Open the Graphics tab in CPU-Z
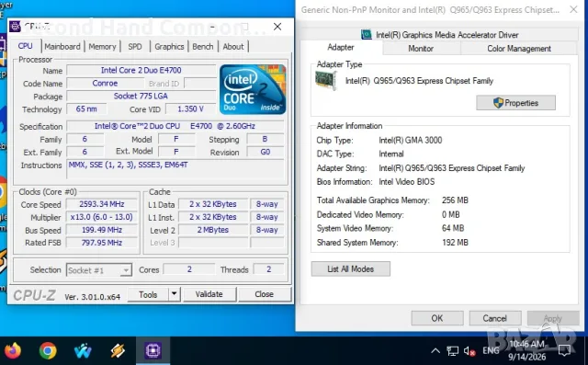 [169, 47]
